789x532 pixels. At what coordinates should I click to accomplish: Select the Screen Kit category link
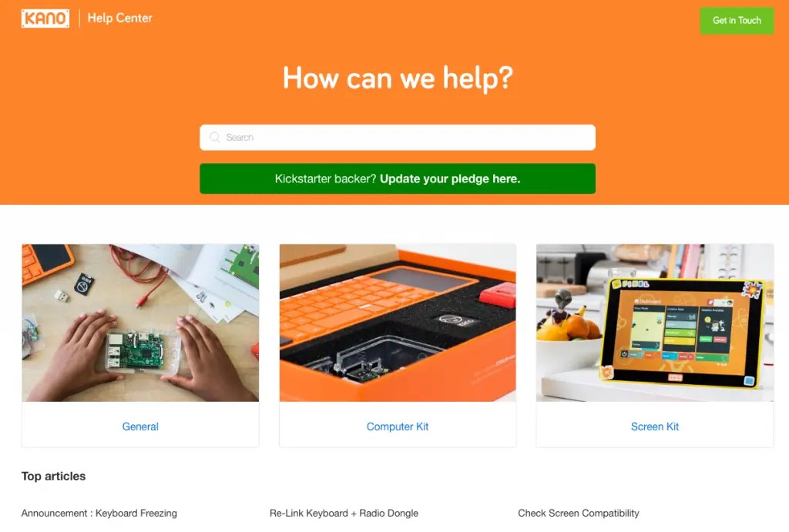pos(655,427)
